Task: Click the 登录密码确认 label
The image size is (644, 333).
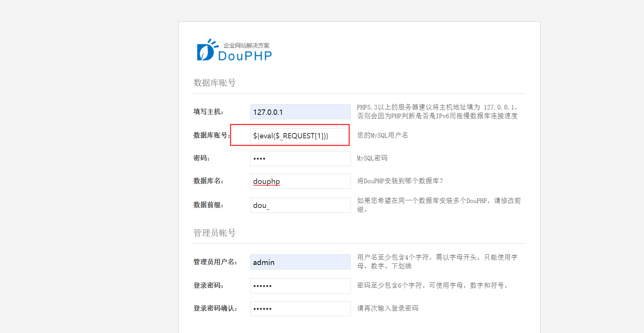Action: coord(215,308)
